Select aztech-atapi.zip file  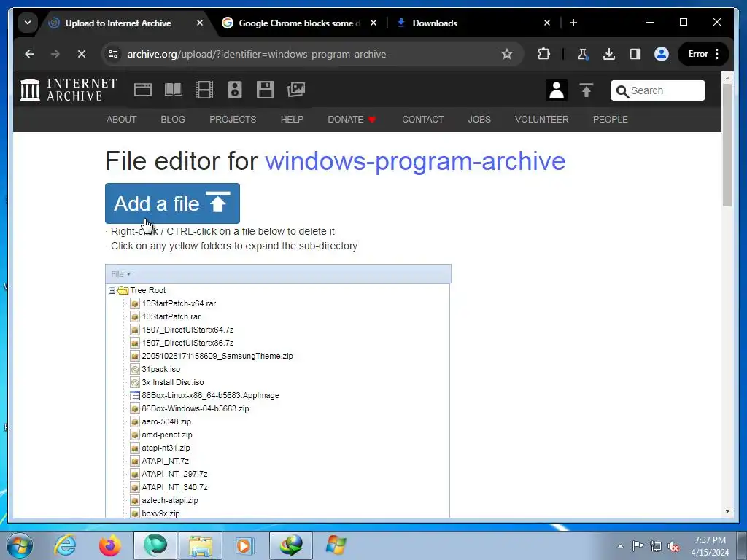(169, 500)
